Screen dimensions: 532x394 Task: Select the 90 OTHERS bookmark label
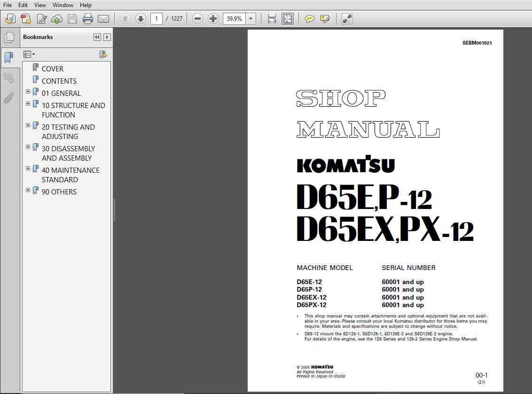pos(59,192)
